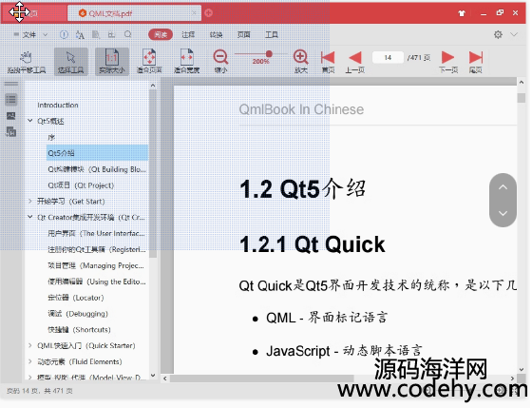Adjust the 200% zoom slider handle

pyautogui.click(x=269, y=53)
